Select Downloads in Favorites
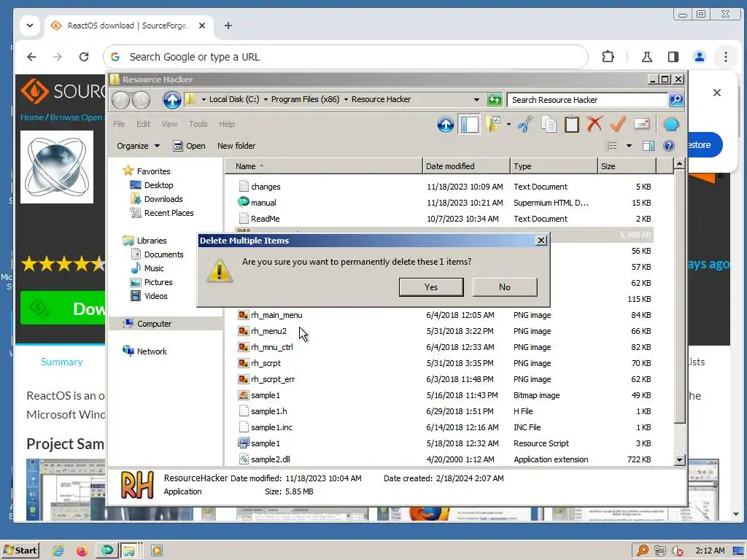 click(x=163, y=199)
